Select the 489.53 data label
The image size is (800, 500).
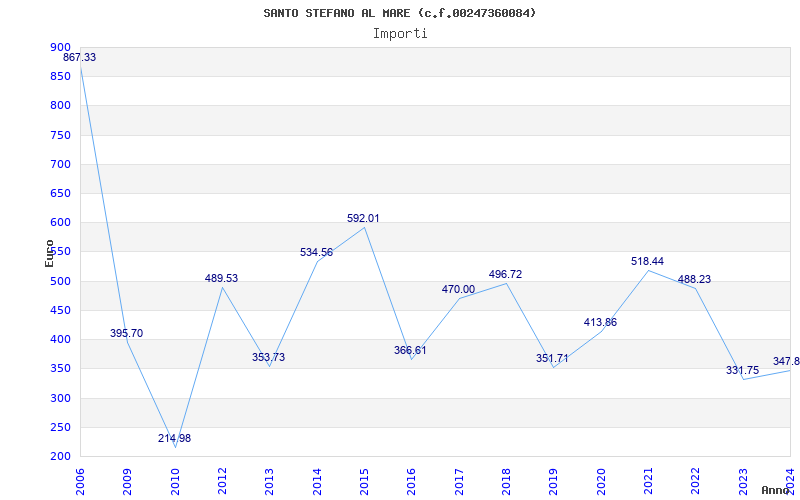pyautogui.click(x=221, y=279)
